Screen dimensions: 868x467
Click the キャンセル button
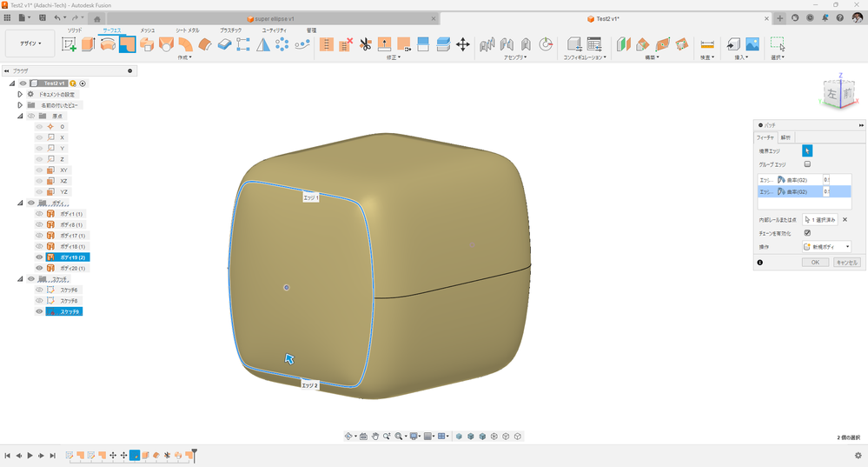847,263
